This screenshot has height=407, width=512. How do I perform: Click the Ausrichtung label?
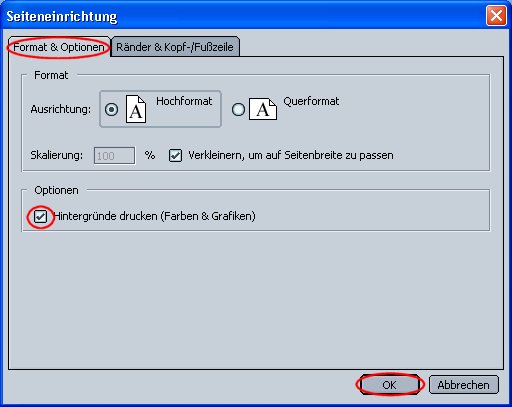[x=61, y=109]
